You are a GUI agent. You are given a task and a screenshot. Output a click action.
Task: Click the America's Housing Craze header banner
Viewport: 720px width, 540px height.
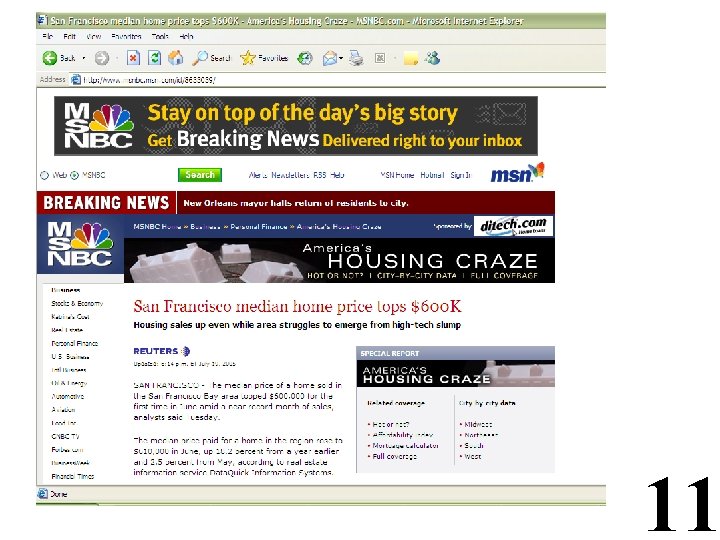coord(339,260)
